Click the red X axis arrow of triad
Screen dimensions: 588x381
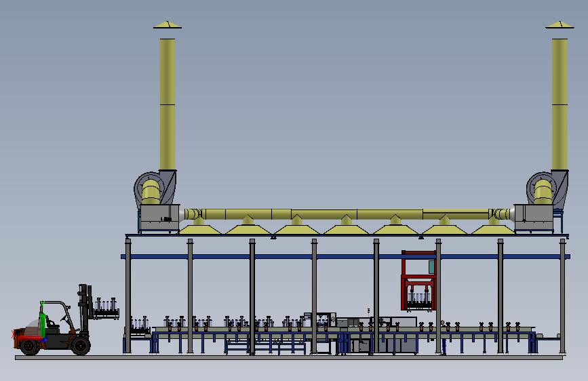[x=30, y=338]
